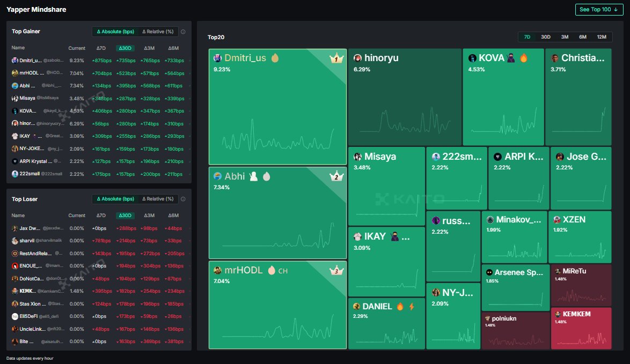Click the info icon in the Top Loser header
Screen dimensions: 630x364
click(x=183, y=199)
